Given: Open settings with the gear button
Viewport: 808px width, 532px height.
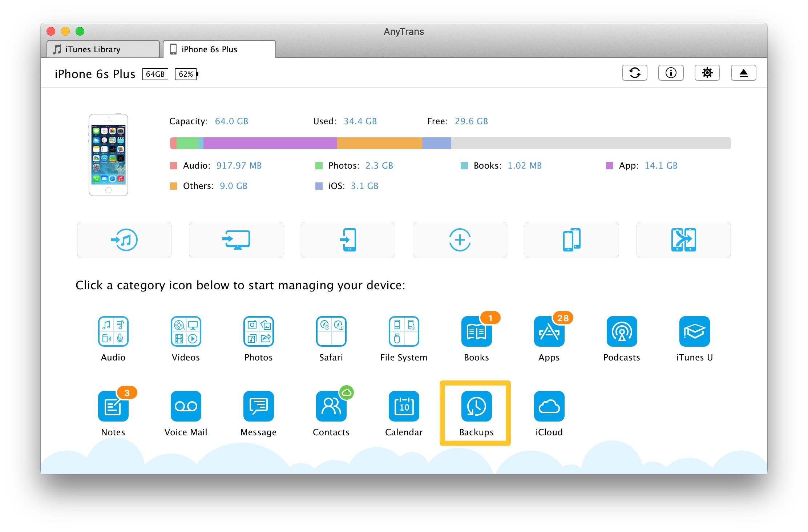Looking at the screenshot, I should point(707,73).
